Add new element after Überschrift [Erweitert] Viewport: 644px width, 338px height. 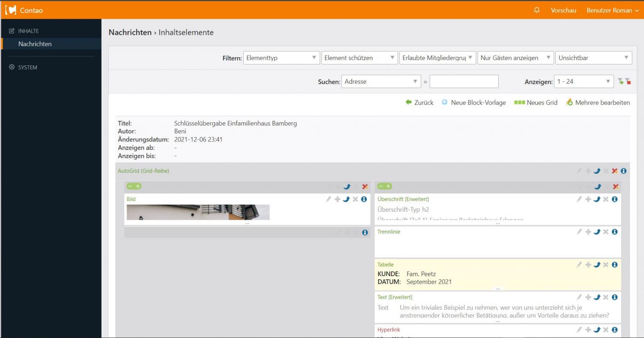coord(588,199)
